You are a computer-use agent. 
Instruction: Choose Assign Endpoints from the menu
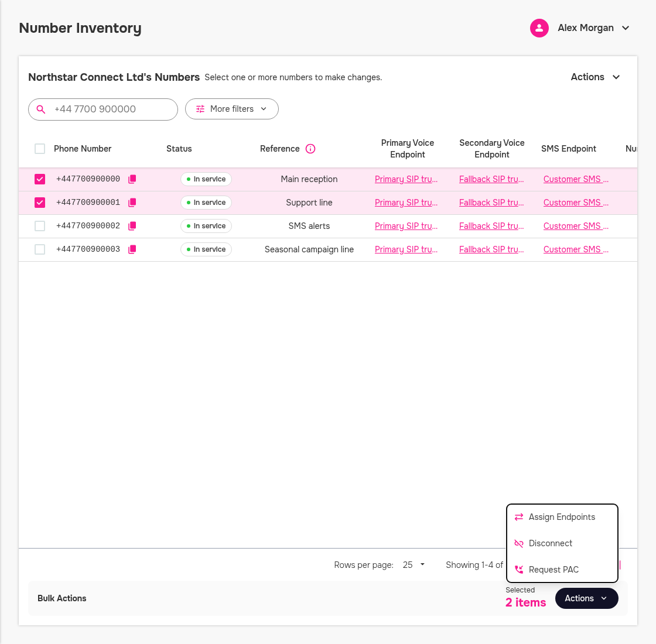562,517
